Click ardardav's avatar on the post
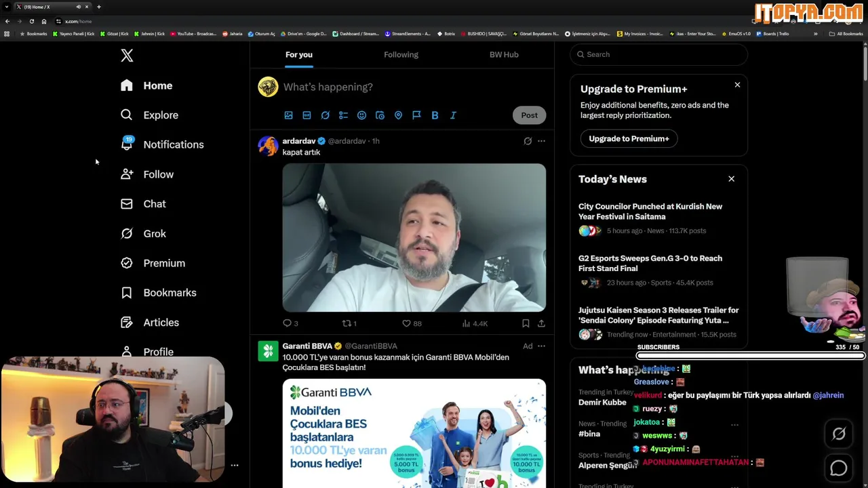868x488 pixels. (268, 146)
